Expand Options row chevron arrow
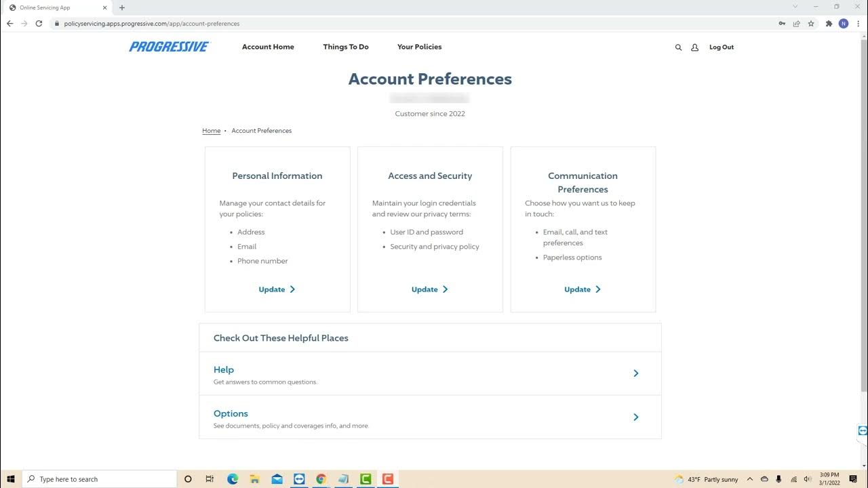Image resolution: width=868 pixels, height=488 pixels. point(635,418)
